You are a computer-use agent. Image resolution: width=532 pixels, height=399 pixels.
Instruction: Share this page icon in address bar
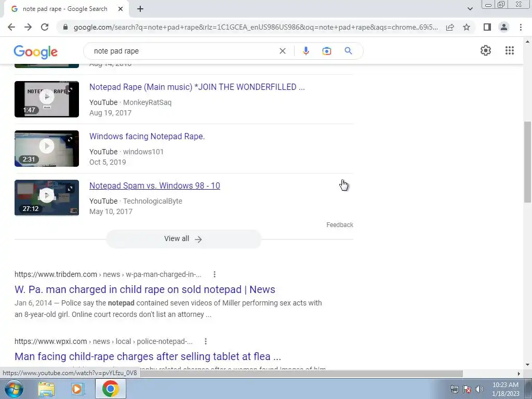click(450, 27)
